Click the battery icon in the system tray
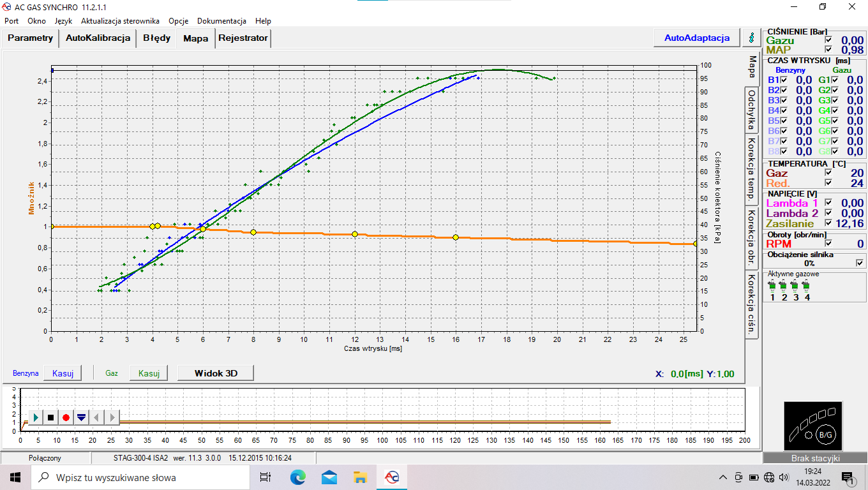868x490 pixels. click(754, 477)
